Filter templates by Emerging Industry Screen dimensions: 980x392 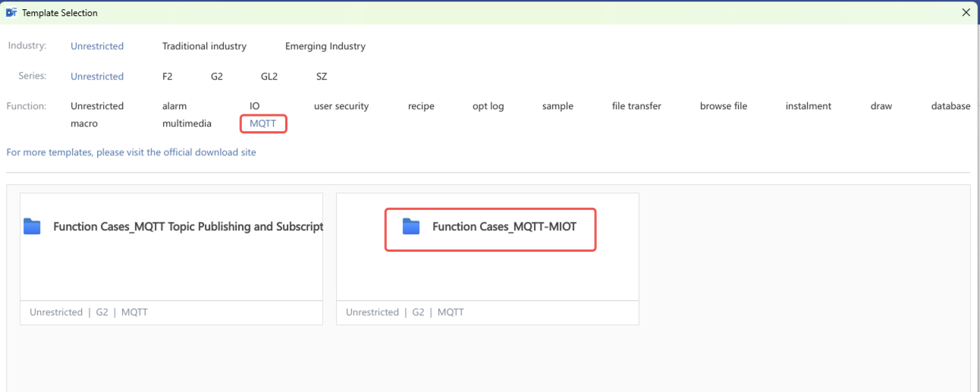tap(325, 46)
